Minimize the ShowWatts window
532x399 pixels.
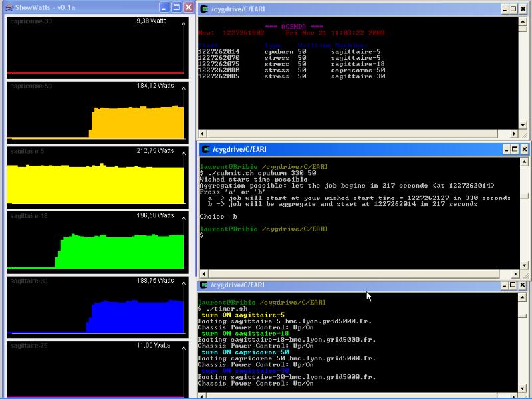click(x=164, y=7)
